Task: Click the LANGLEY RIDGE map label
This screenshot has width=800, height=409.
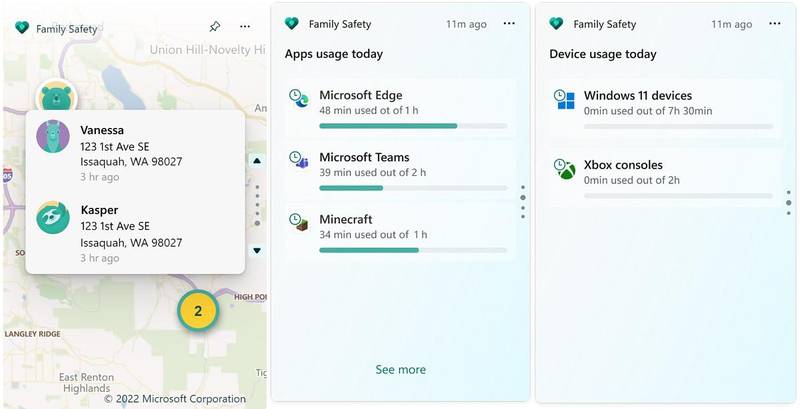Action: pyautogui.click(x=33, y=334)
